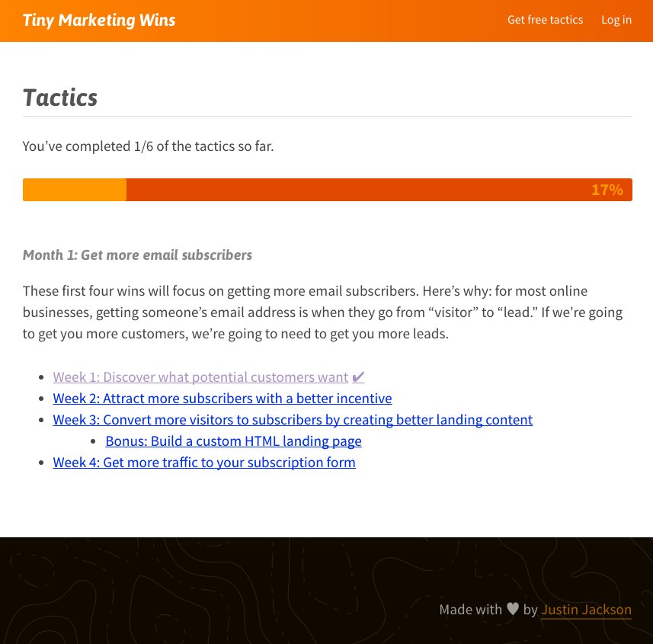Click the "Made with" footer text

coord(470,610)
